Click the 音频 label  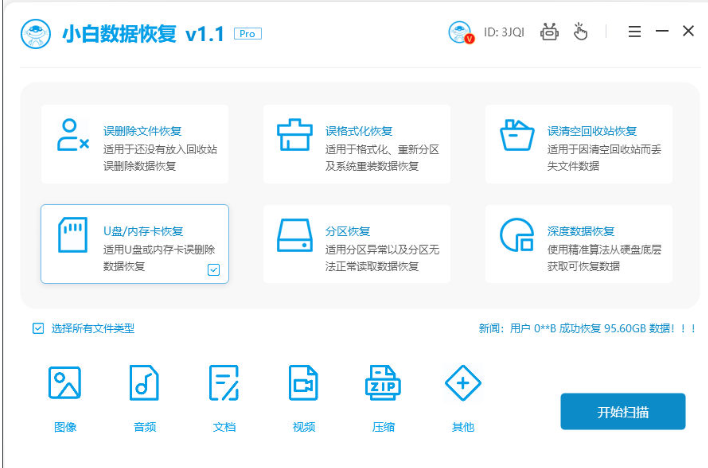click(144, 427)
